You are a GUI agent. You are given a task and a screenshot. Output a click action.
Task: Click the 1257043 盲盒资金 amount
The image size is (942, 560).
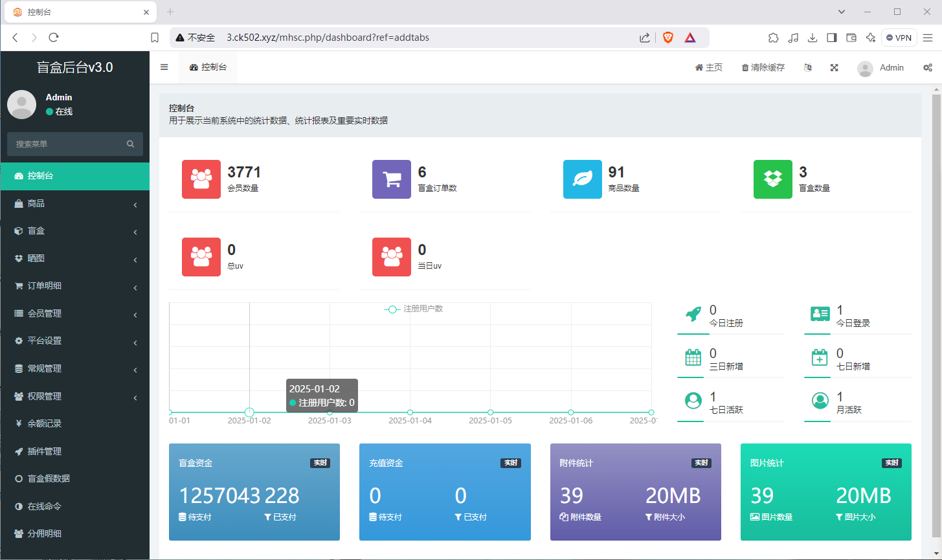pyautogui.click(x=219, y=496)
